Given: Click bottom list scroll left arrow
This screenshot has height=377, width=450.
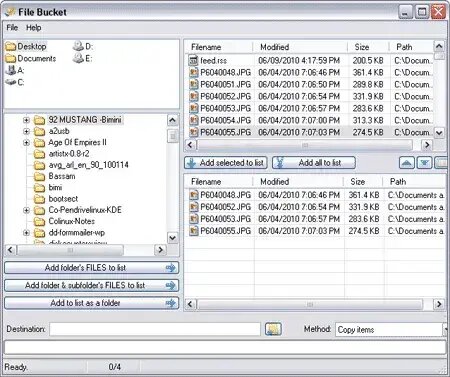Looking at the screenshot, I should point(190,304).
